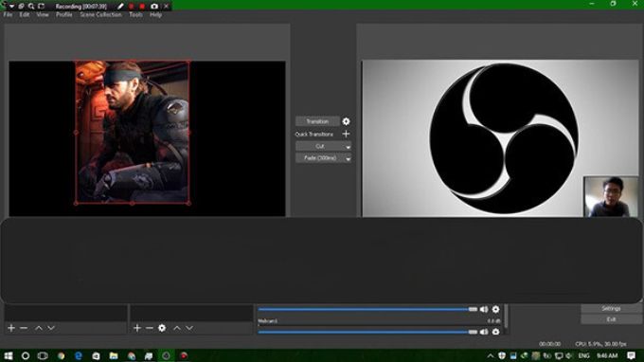Click the 00:00:00 timer in status bar

click(550, 344)
